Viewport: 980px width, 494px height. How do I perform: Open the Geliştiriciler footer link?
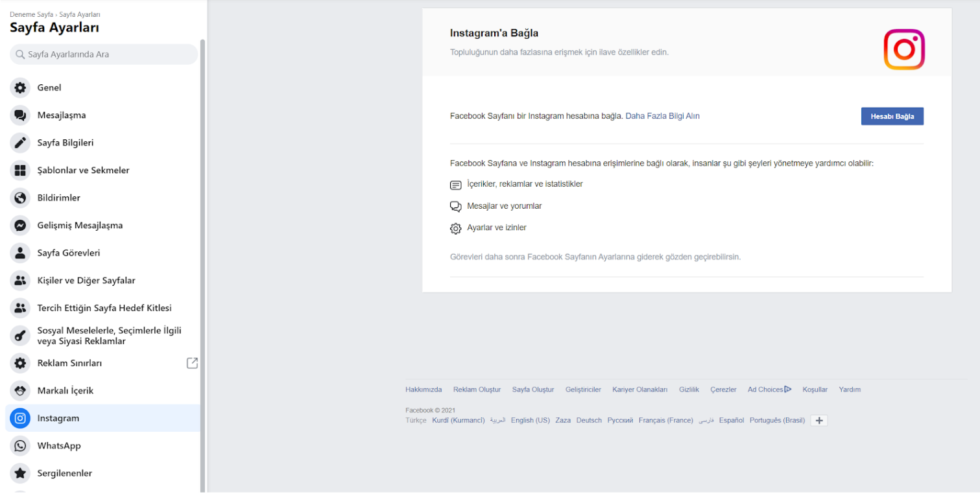pyautogui.click(x=583, y=390)
